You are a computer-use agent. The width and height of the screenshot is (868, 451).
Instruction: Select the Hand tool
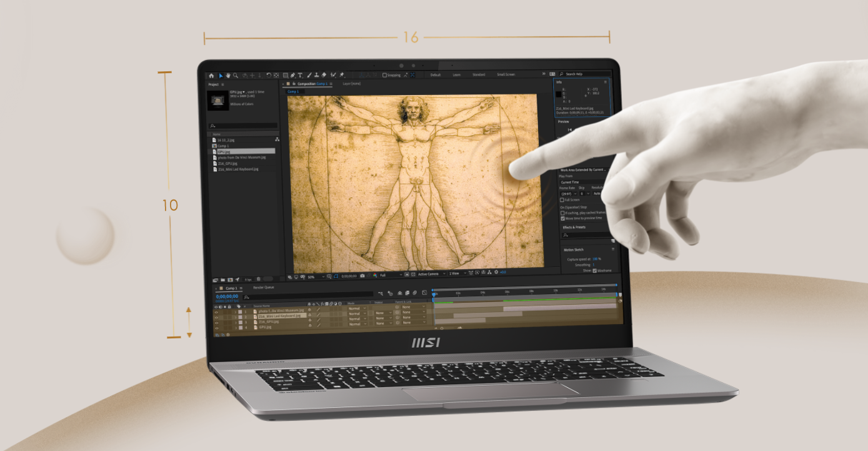pos(228,76)
